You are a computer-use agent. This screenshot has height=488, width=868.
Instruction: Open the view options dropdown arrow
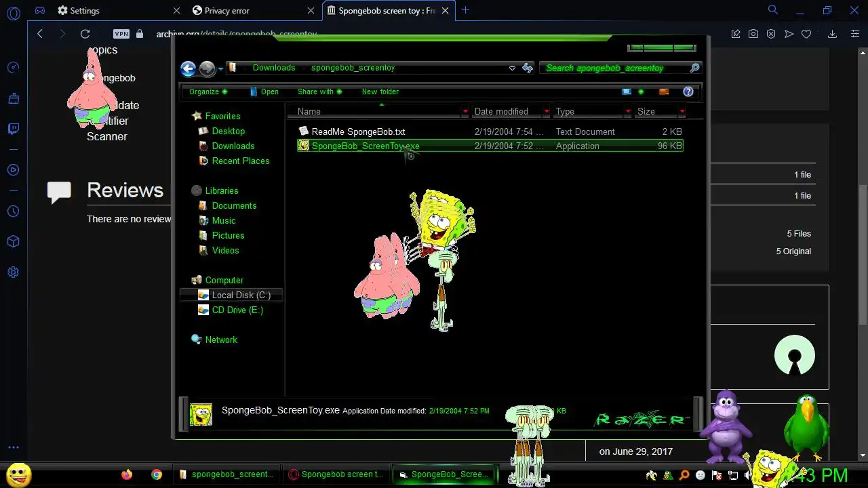point(641,91)
